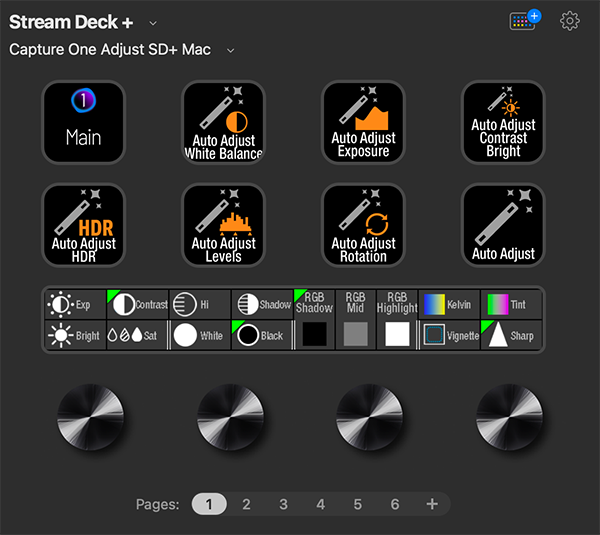600x535 pixels.
Task: Click the Tint green-magenta gradient item
Action: [x=512, y=305]
